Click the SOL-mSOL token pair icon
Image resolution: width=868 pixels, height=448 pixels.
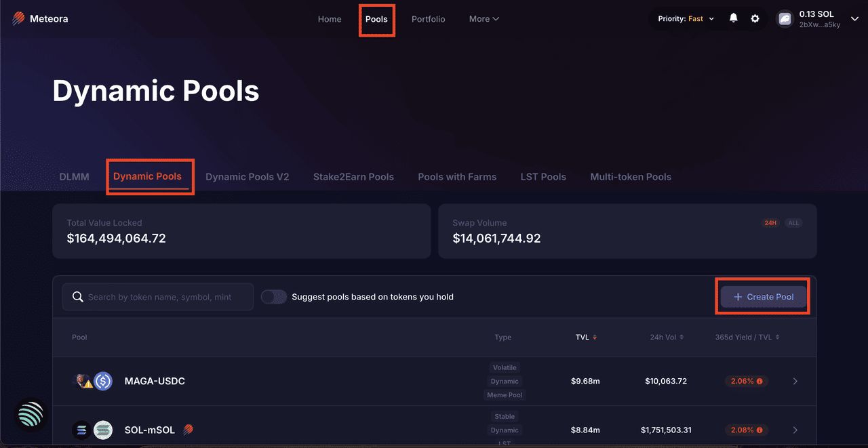click(93, 430)
